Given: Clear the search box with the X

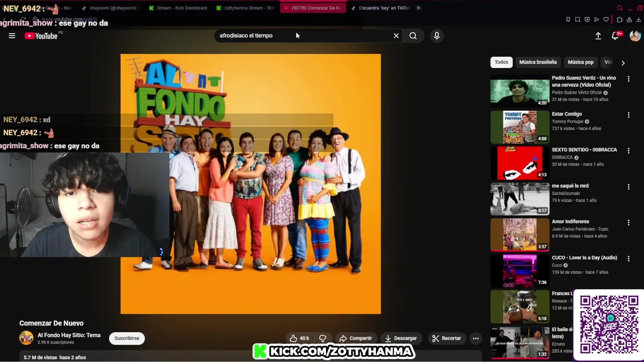Looking at the screenshot, I should [396, 36].
